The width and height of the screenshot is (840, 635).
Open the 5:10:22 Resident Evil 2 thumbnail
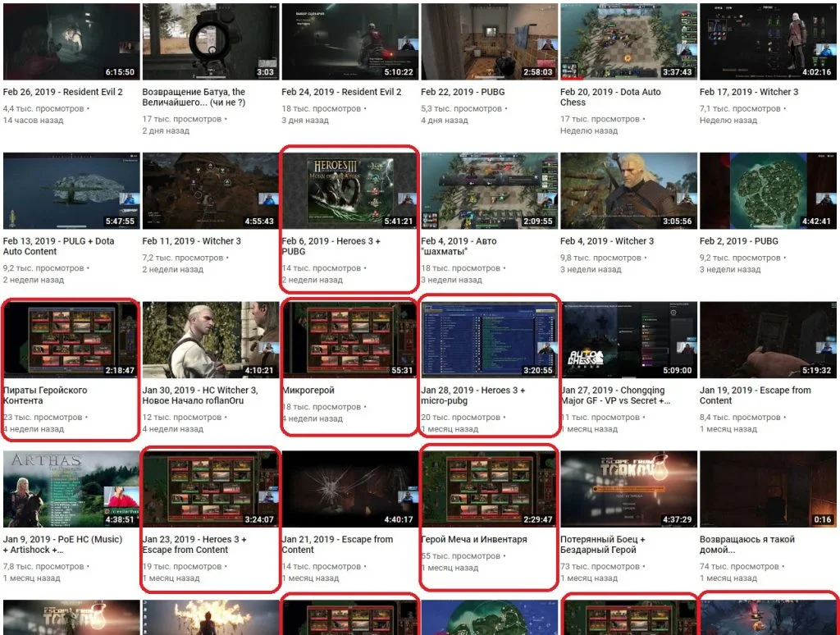point(349,42)
